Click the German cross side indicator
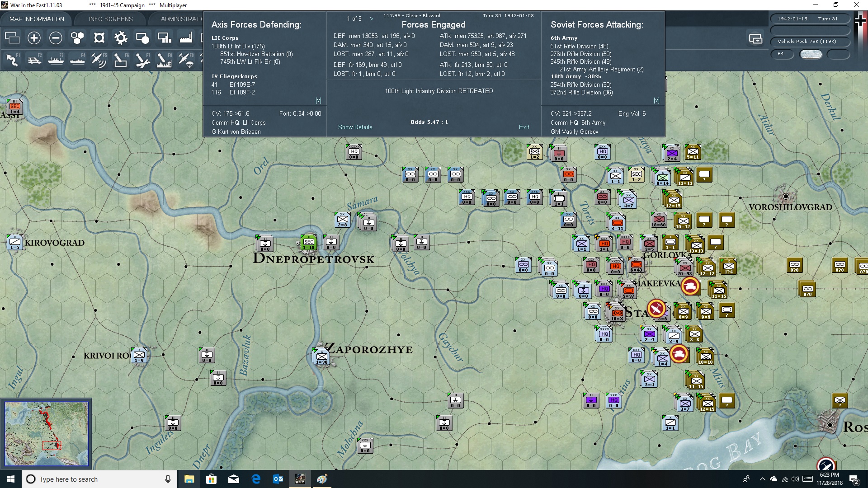The width and height of the screenshot is (868, 488). [x=860, y=20]
